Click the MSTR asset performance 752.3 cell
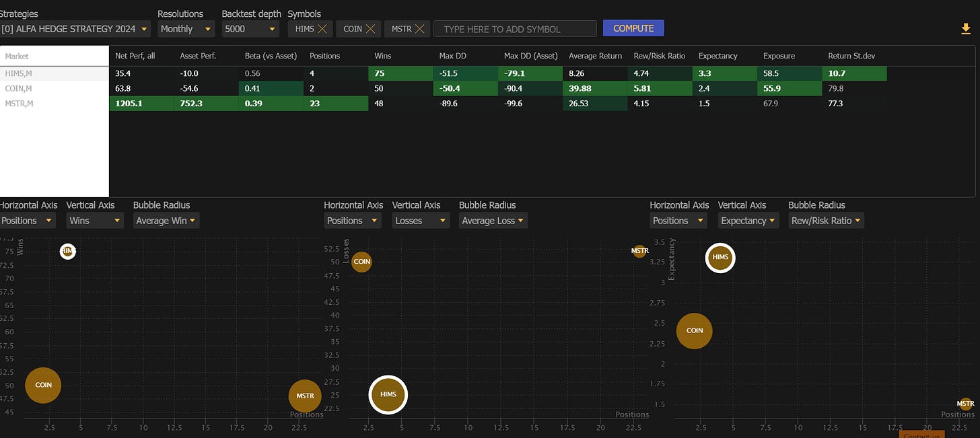 (206, 103)
